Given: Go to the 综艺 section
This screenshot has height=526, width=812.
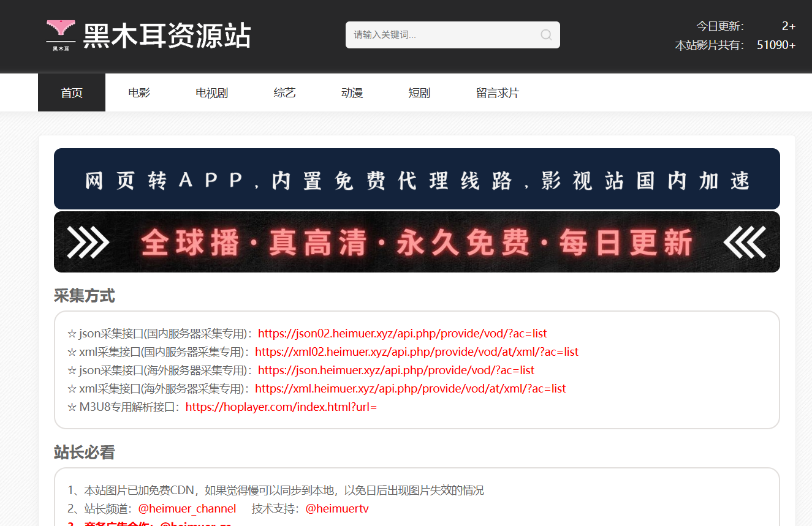Looking at the screenshot, I should click(x=284, y=92).
